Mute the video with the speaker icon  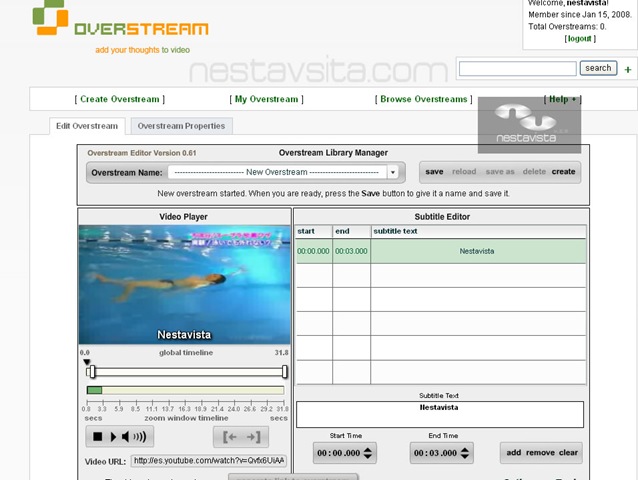point(126,437)
